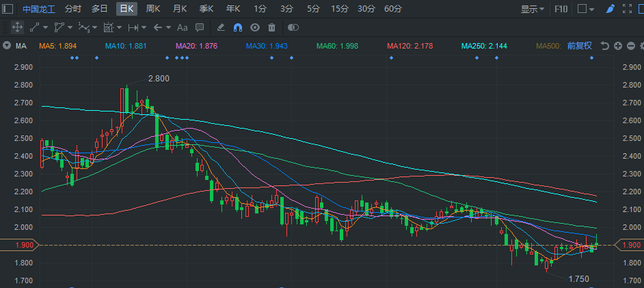Open the arrow tool dropdown arrow
Screen dimensions: 644x288
click(x=168, y=27)
